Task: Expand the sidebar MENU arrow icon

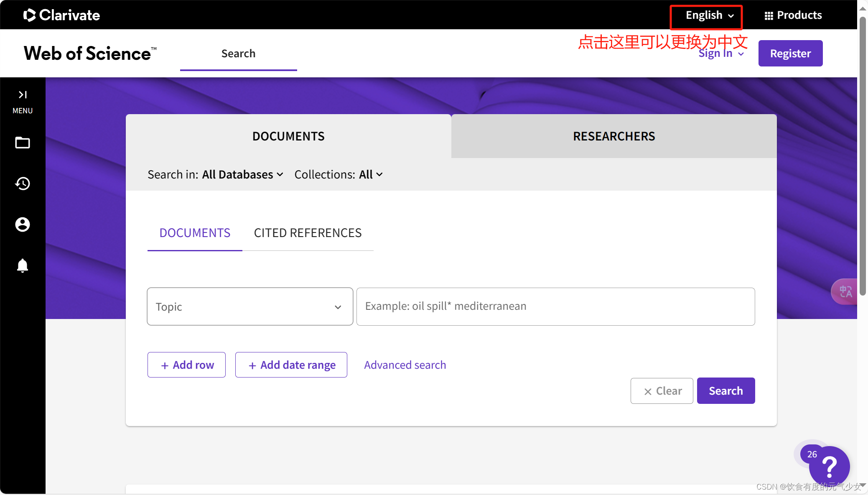Action: 23,95
